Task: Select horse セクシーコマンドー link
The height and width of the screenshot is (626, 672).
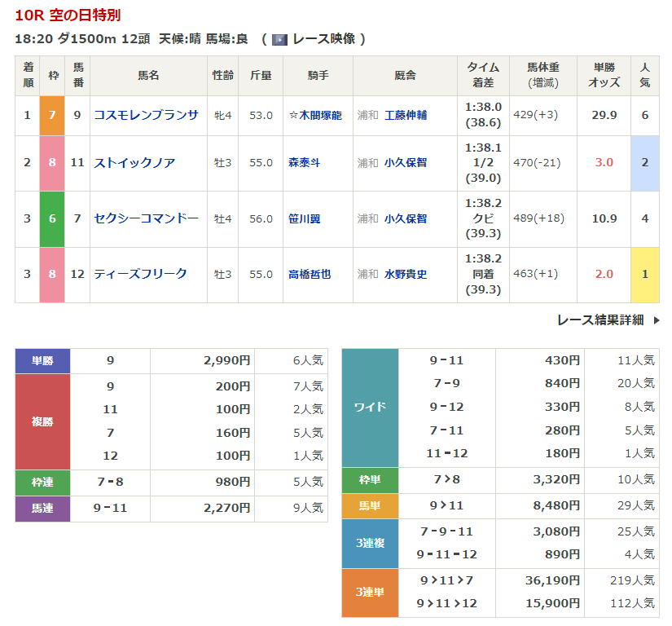Action: [146, 218]
